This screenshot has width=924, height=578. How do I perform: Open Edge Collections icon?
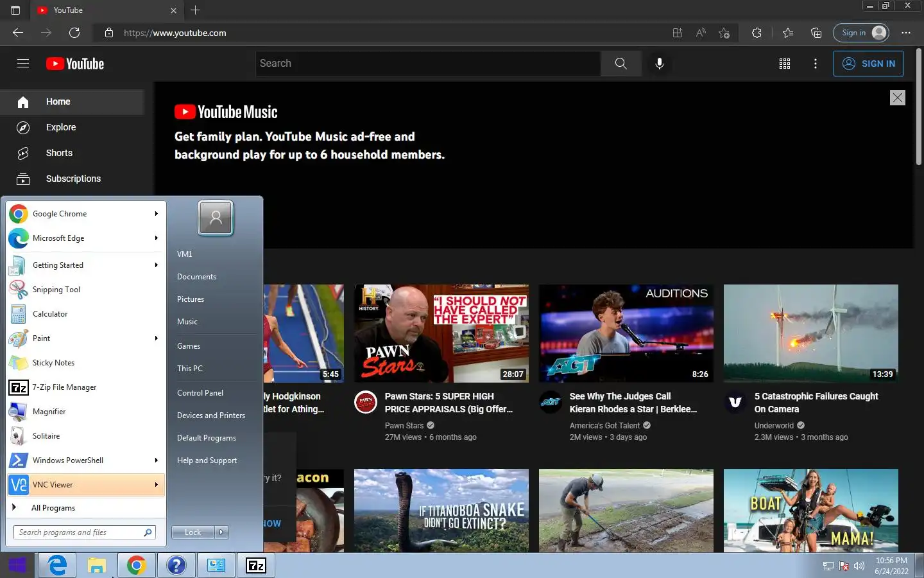click(816, 33)
